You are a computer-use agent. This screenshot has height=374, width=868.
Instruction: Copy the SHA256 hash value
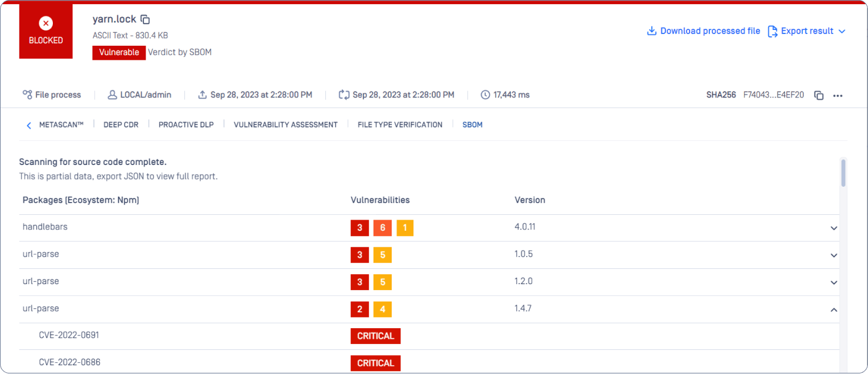click(819, 95)
